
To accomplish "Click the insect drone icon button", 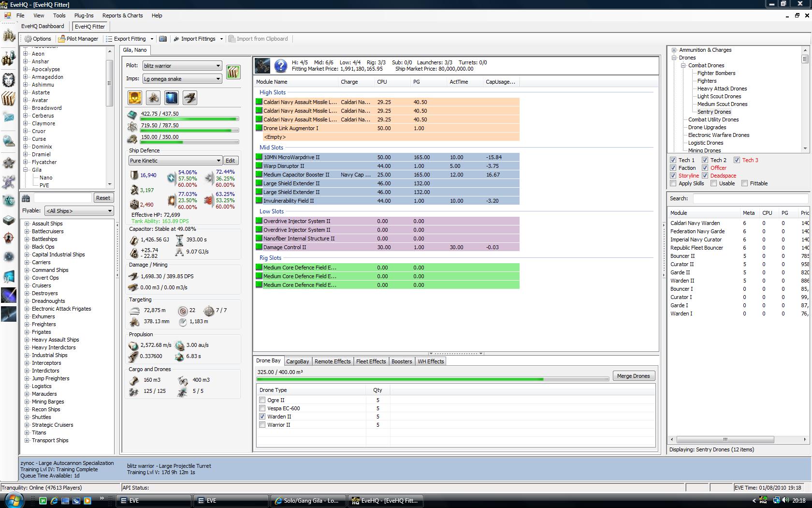I will click(153, 98).
